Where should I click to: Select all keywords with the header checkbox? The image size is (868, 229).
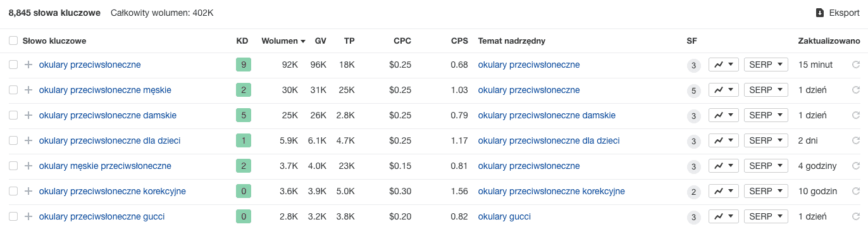coord(13,40)
